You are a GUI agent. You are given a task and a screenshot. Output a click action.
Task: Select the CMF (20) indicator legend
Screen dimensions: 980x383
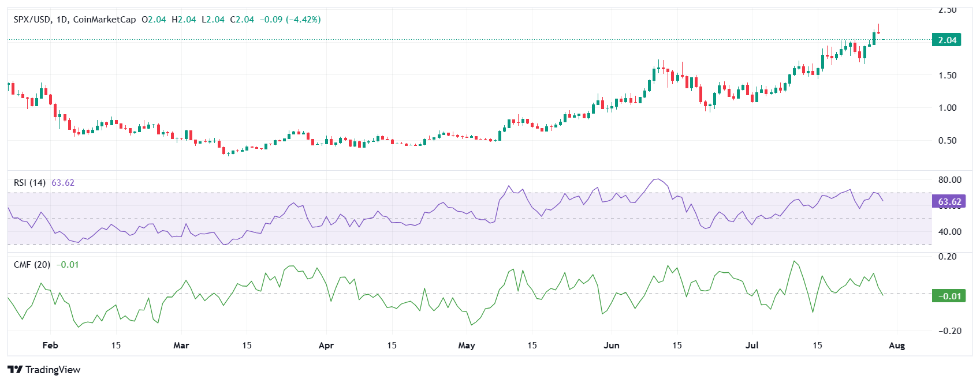(32, 265)
